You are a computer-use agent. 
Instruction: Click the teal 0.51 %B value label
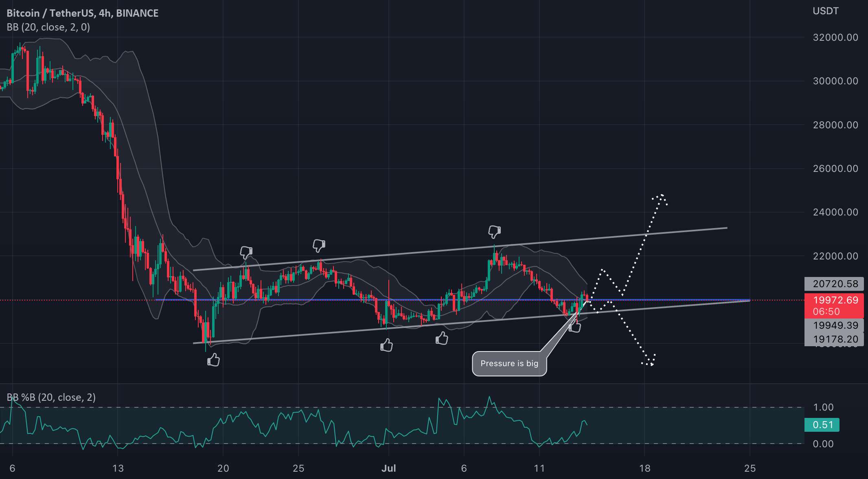[x=822, y=425]
